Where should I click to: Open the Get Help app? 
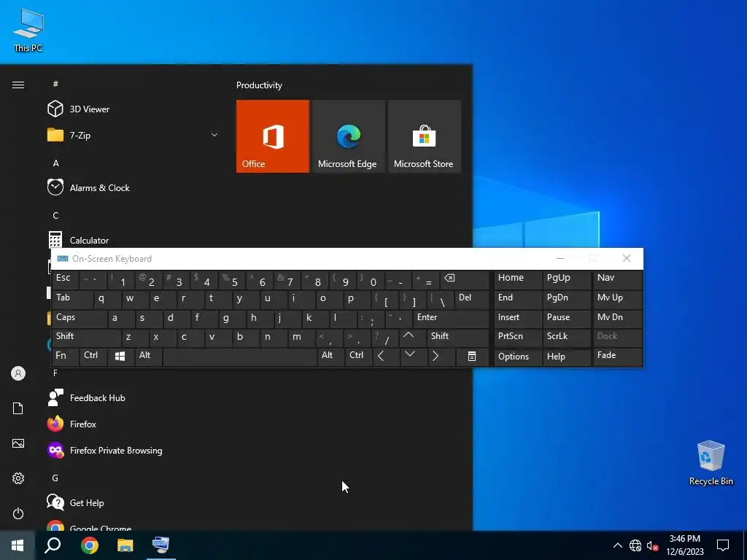coord(133,502)
